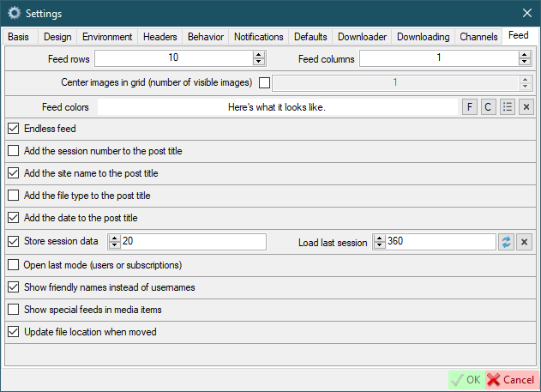Check Show special feeds in media items

13,309
